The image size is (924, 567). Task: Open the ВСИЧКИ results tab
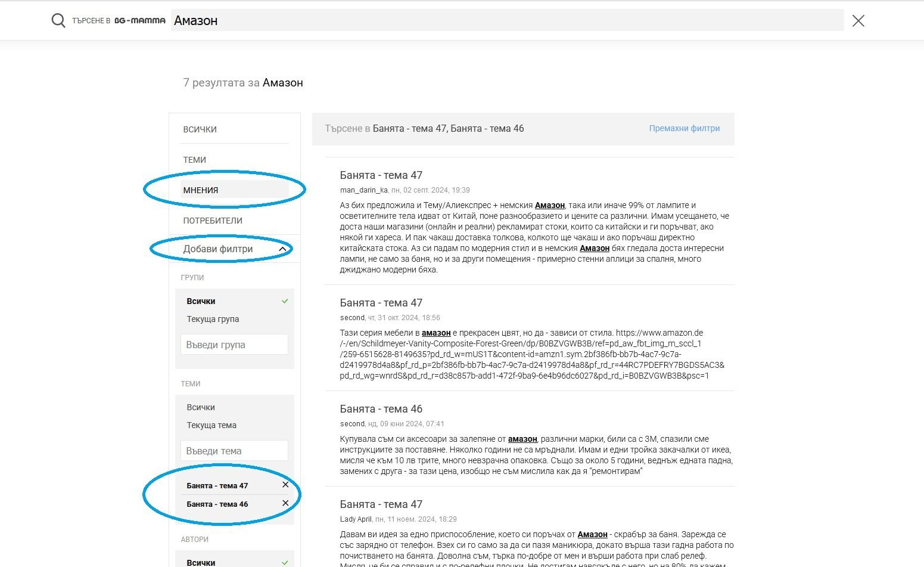point(200,129)
